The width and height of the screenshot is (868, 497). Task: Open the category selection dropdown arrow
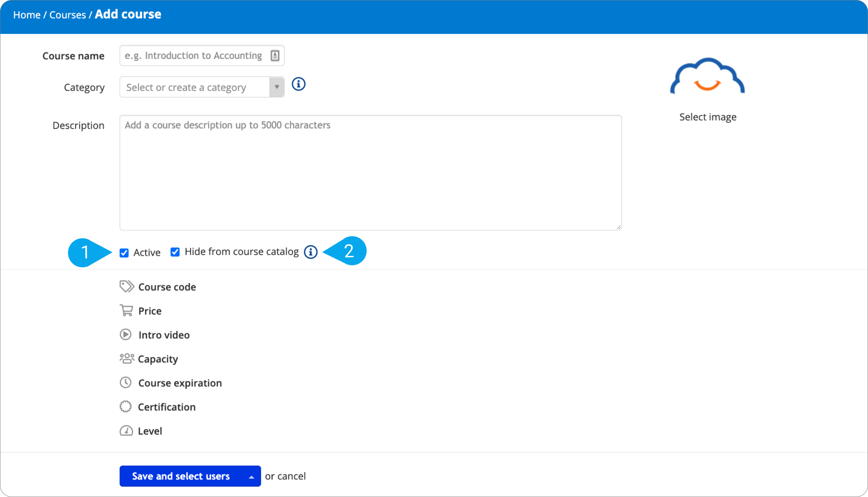coord(277,87)
